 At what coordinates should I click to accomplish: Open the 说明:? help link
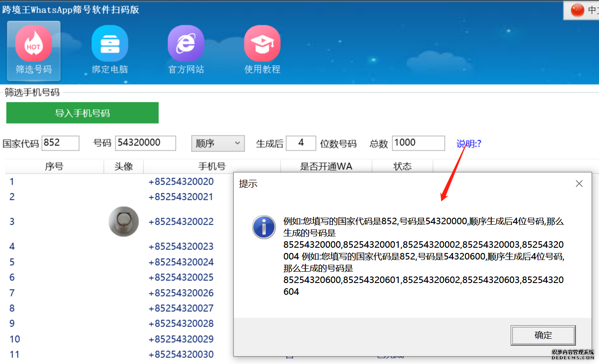tap(468, 143)
